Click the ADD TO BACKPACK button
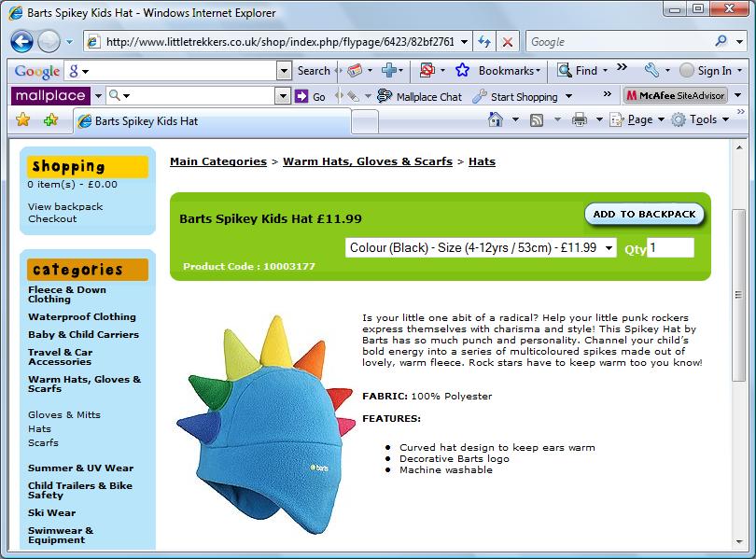Image resolution: width=756 pixels, height=559 pixels. [x=644, y=214]
